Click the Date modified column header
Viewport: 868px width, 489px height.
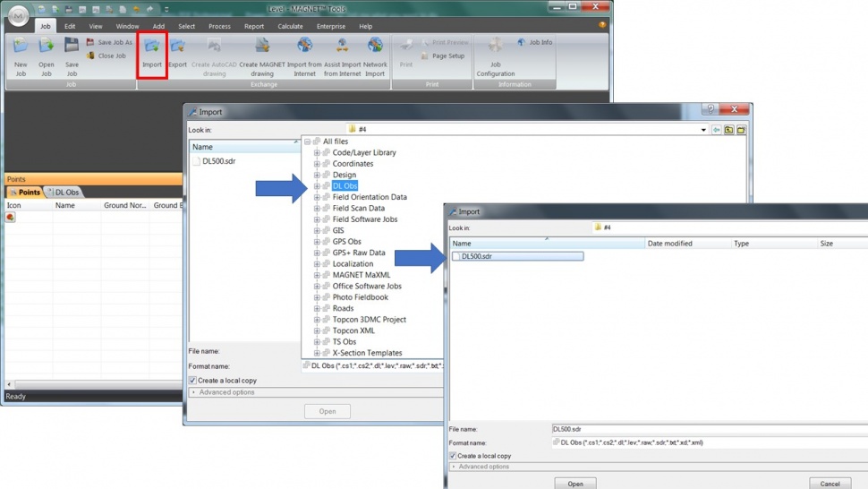pyautogui.click(x=688, y=243)
